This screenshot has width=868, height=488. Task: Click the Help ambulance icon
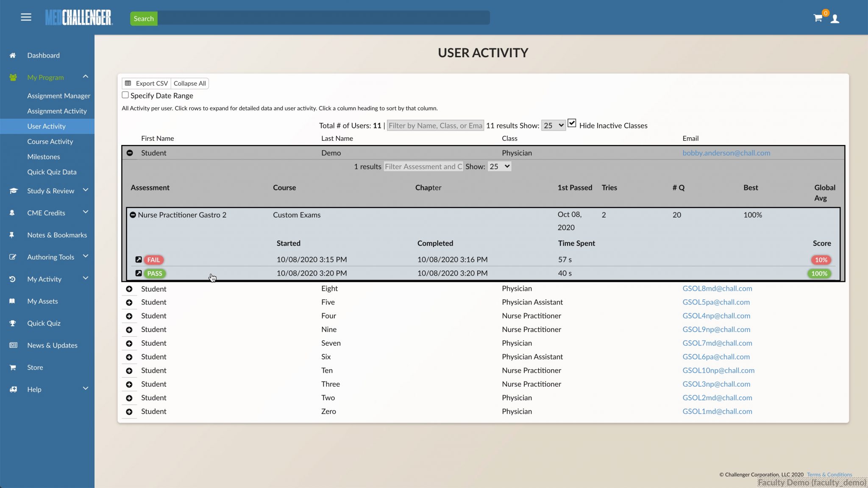click(x=13, y=389)
